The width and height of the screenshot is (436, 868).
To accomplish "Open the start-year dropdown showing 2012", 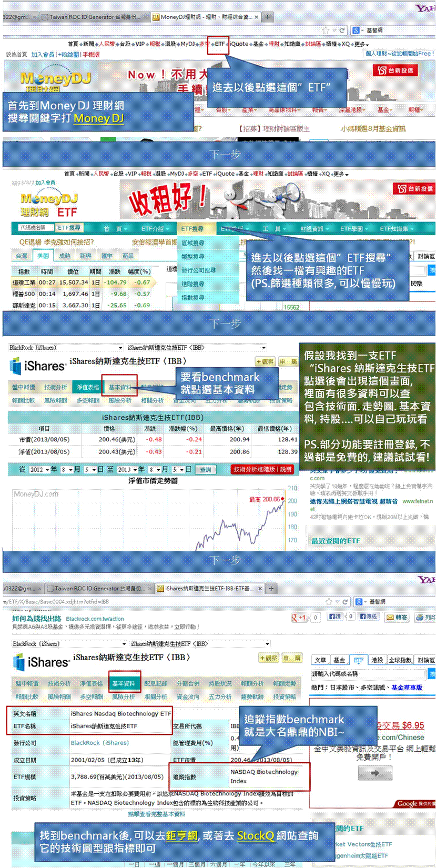I will point(39,470).
